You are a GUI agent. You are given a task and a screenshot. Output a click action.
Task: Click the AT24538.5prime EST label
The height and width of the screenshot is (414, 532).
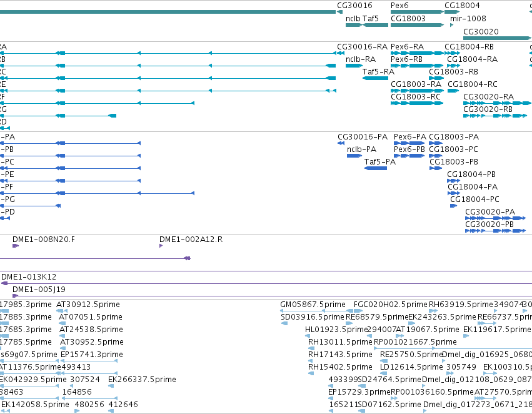tap(91, 330)
